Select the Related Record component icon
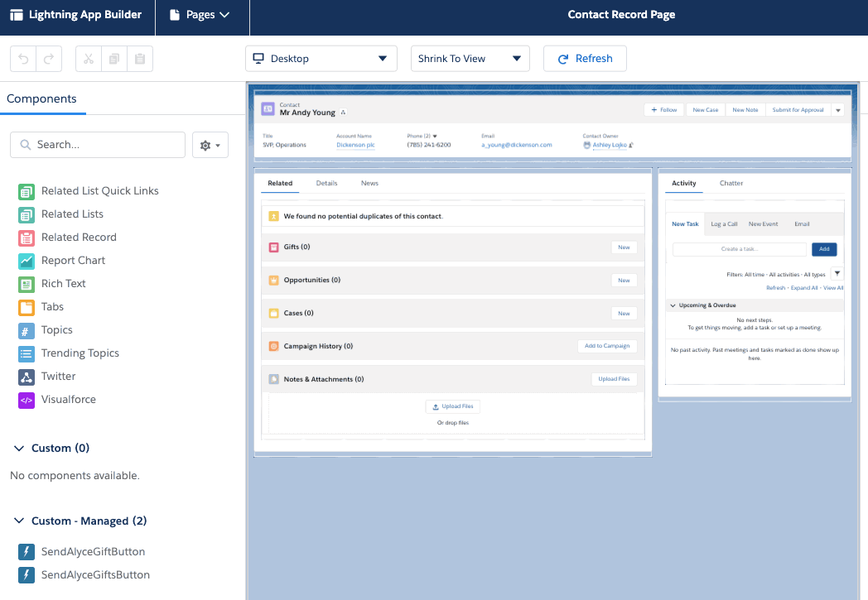The width and height of the screenshot is (868, 600). pos(26,238)
